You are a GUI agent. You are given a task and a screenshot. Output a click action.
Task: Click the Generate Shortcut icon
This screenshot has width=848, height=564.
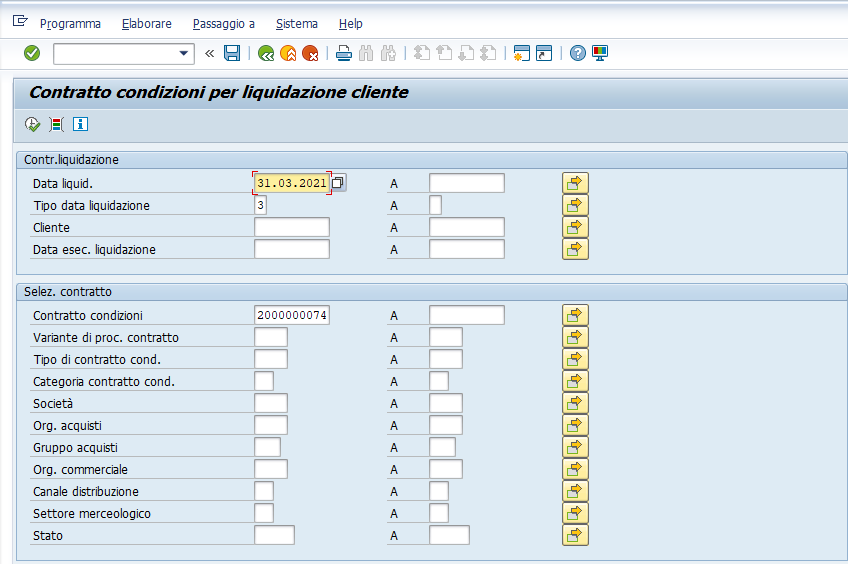tap(544, 53)
